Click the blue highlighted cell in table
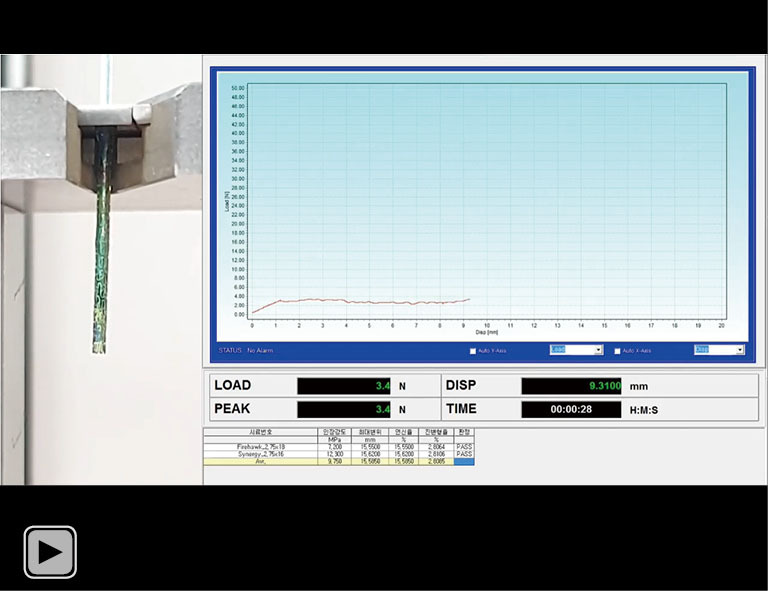This screenshot has width=768, height=591. click(x=464, y=462)
